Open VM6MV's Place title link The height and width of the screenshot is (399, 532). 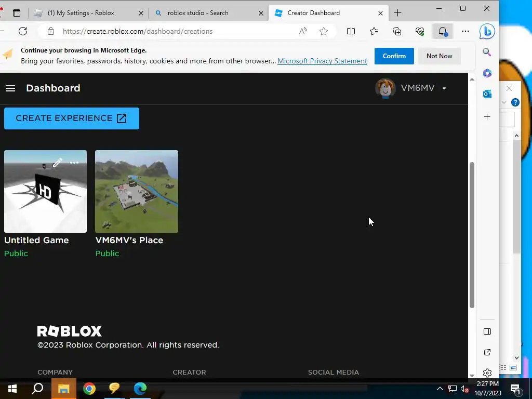[x=129, y=240]
